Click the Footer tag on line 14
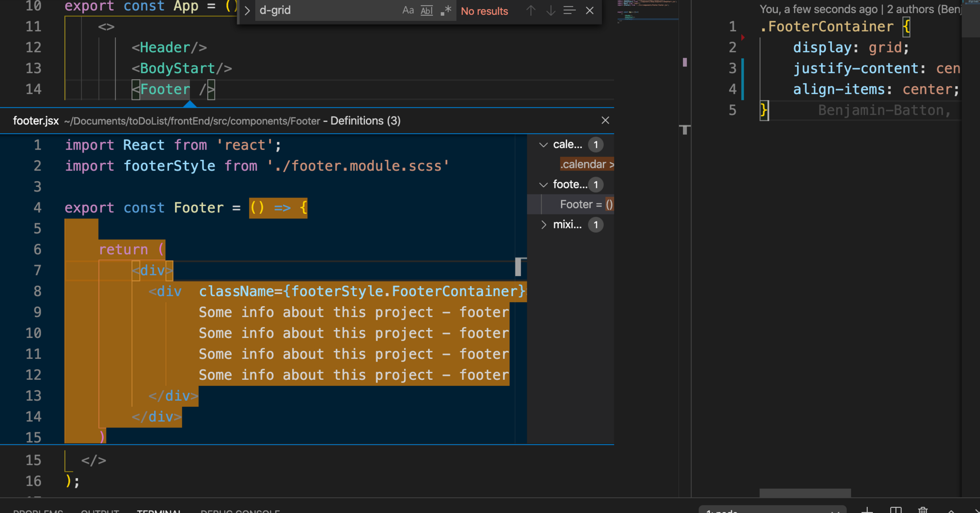 point(165,89)
